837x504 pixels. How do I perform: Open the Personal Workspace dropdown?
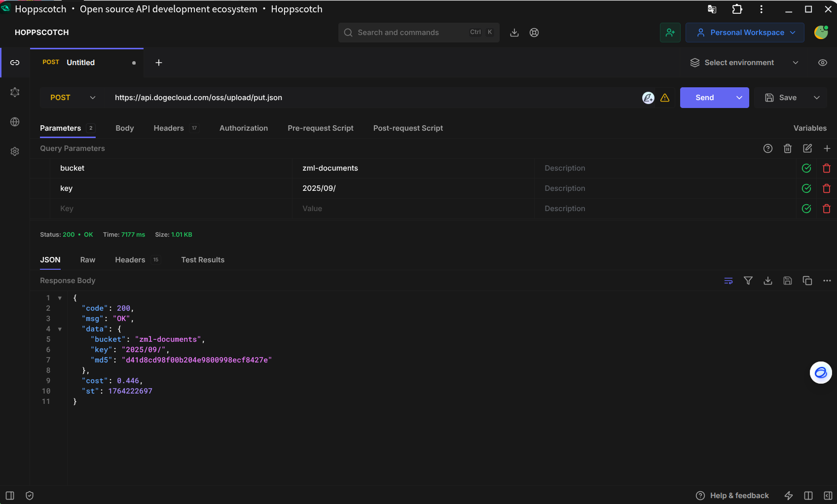[745, 33]
